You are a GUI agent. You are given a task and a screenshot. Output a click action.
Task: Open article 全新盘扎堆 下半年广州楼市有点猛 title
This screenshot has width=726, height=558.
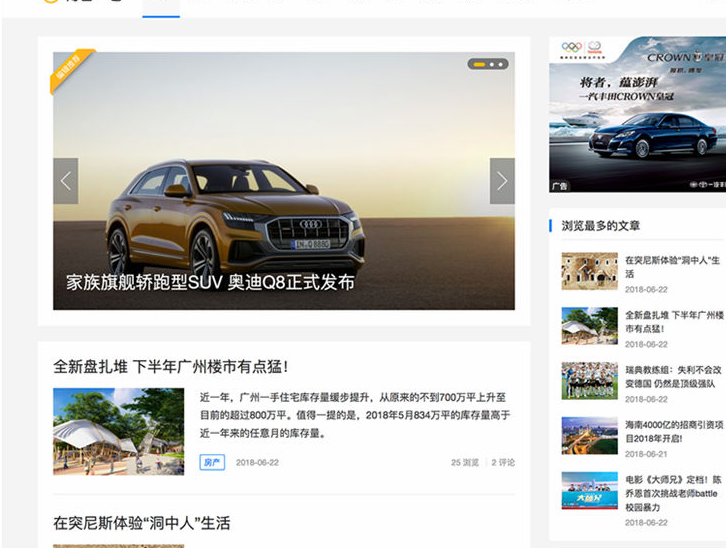click(x=171, y=367)
